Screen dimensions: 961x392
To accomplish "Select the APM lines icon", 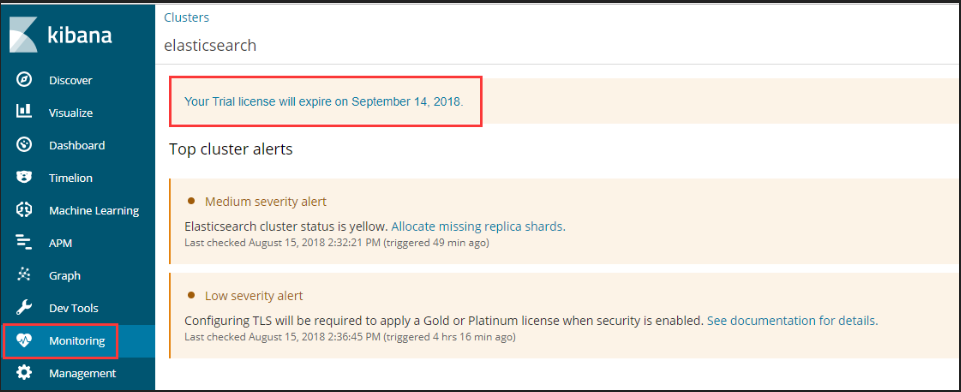I will click(24, 243).
